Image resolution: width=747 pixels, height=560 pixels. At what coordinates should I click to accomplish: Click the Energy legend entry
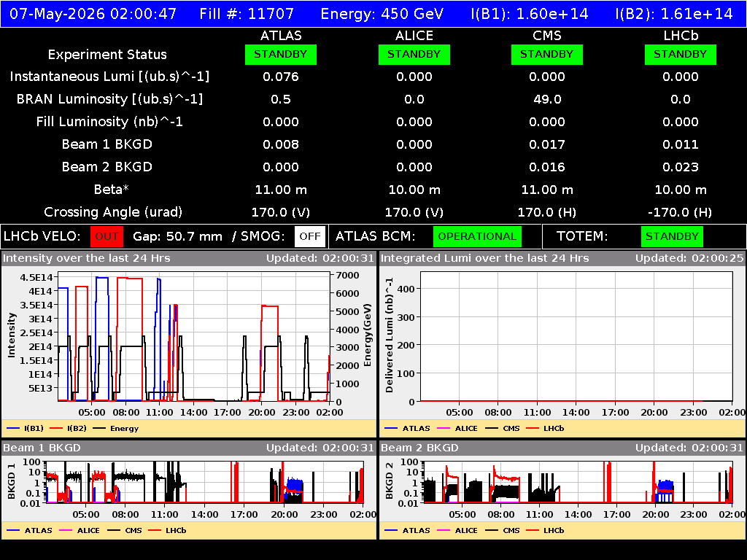coord(116,428)
